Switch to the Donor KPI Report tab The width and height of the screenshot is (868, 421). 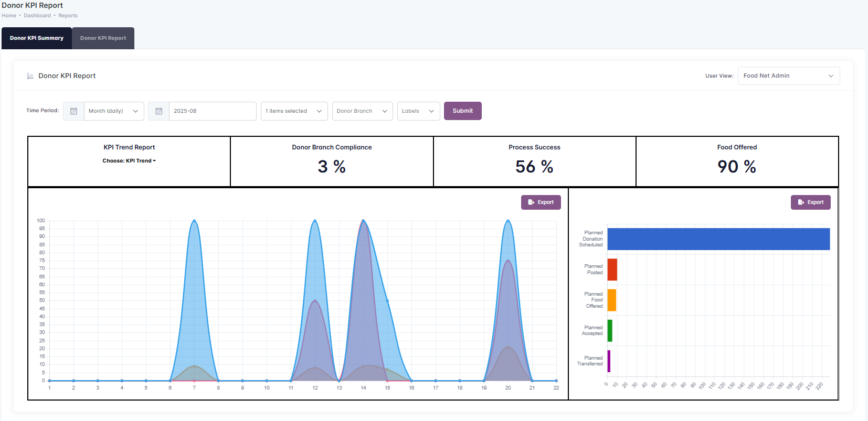[103, 38]
